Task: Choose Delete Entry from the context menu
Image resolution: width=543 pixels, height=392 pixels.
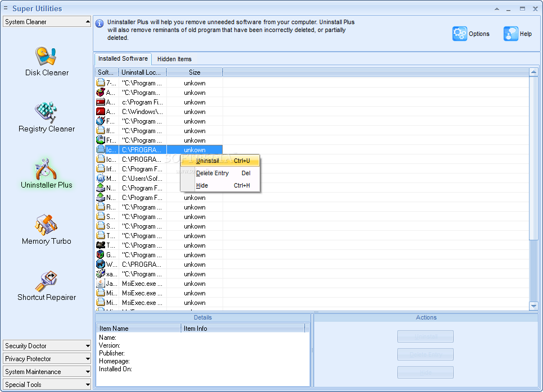Action: (x=220, y=173)
